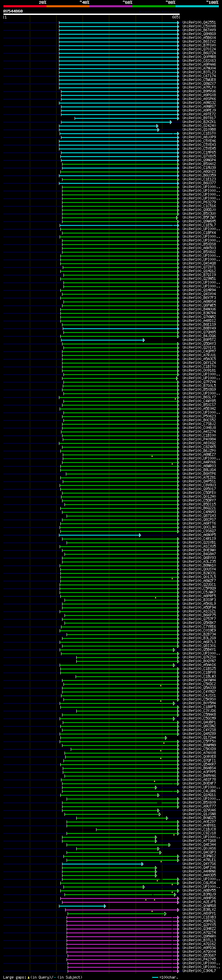Click the orange ~40% identity color segment

68,6
